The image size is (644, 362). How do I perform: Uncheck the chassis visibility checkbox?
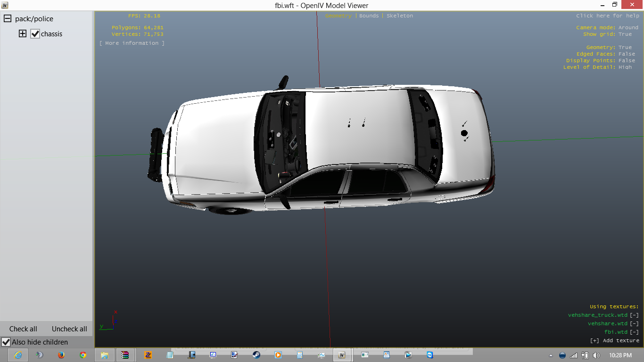[x=35, y=34]
